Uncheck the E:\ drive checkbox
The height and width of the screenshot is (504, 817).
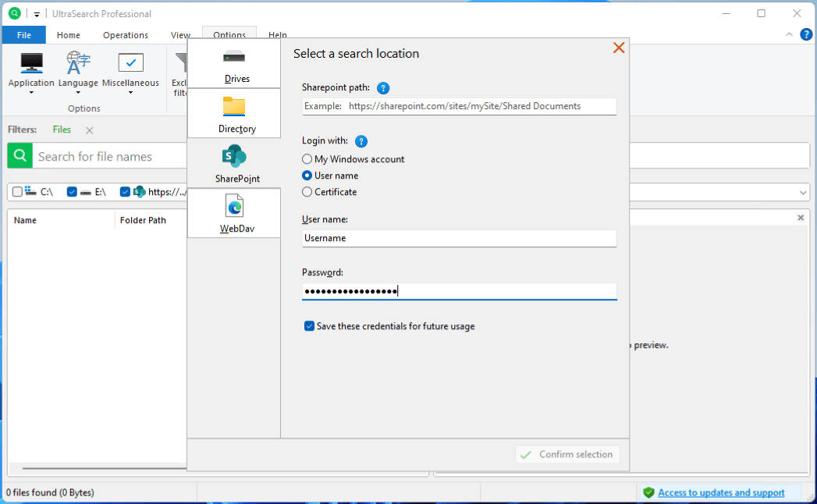coord(72,192)
